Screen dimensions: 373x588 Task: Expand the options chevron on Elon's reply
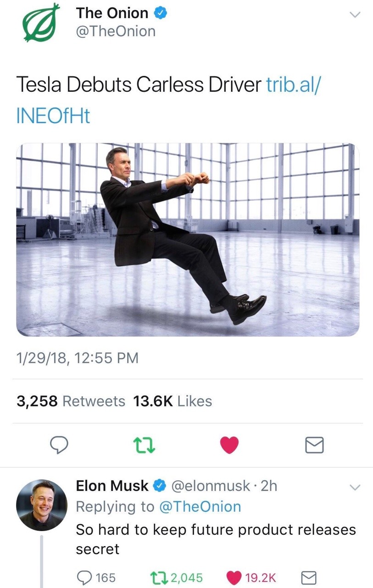click(x=355, y=487)
